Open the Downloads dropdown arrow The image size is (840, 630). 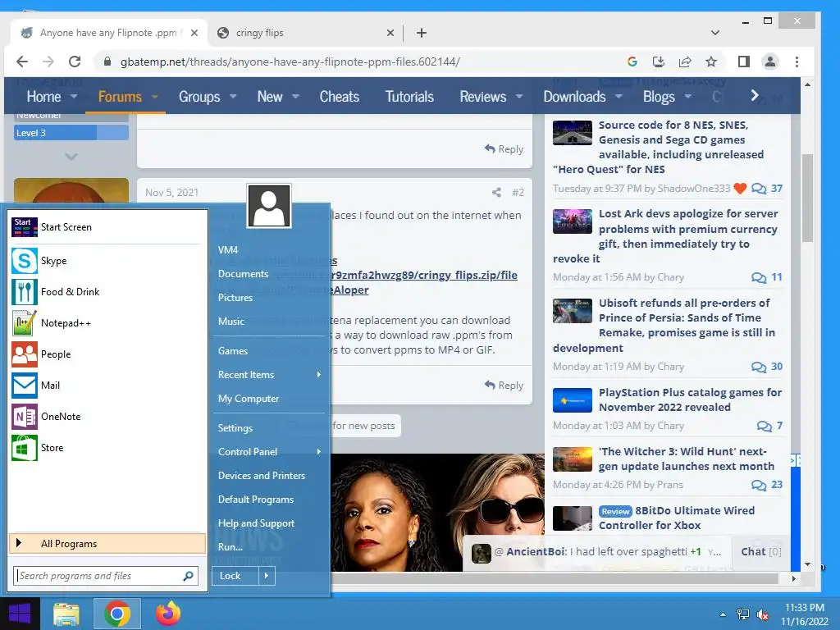(x=619, y=97)
